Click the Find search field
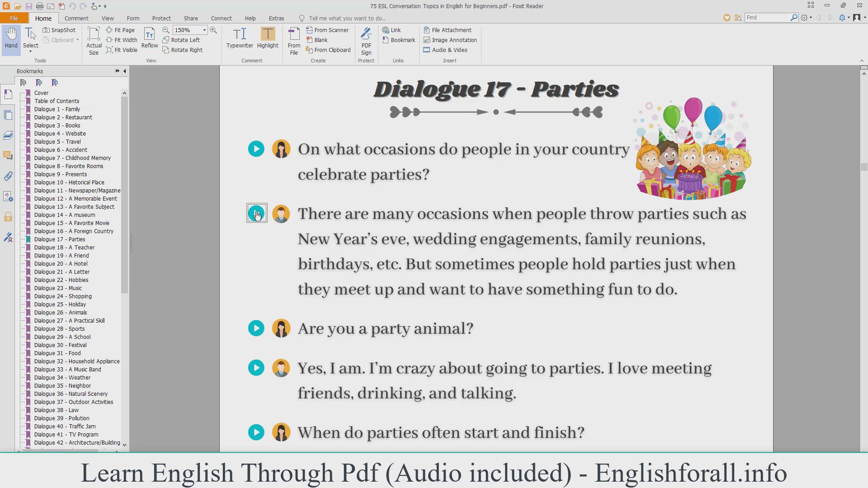Viewport: 868px width, 488px height. coord(767,18)
